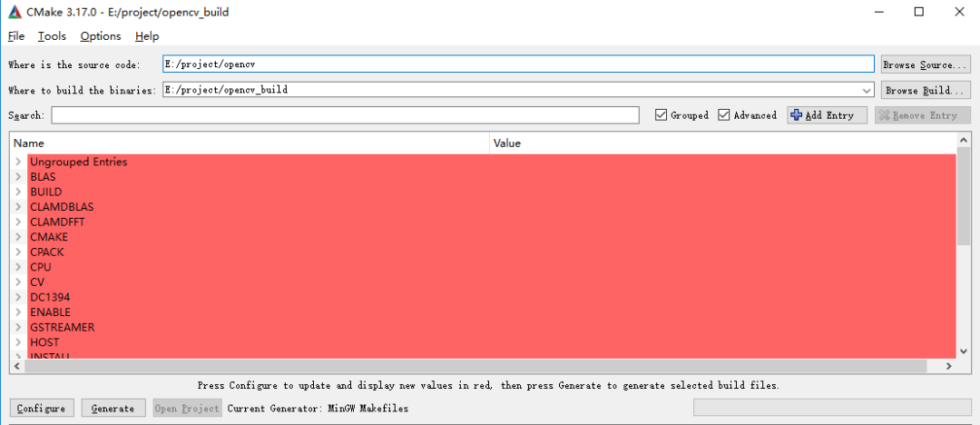Select the ENABLE row text
Screen dimensions: 980x425
click(x=50, y=312)
